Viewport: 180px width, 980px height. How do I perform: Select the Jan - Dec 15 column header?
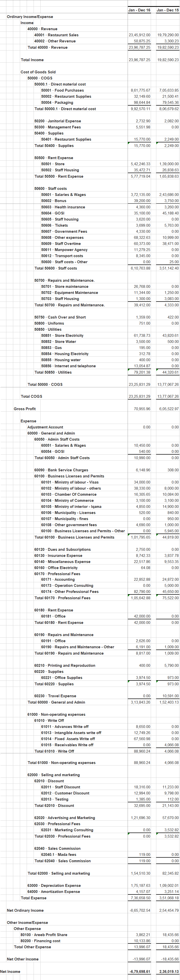coord(168,10)
